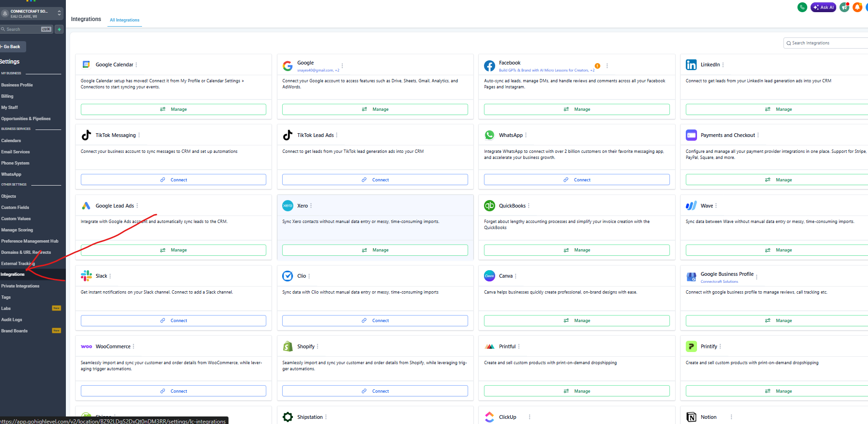Viewport: 868px width, 424px height.
Task: Click Connect on TikTok Messaging card
Action: 173,180
